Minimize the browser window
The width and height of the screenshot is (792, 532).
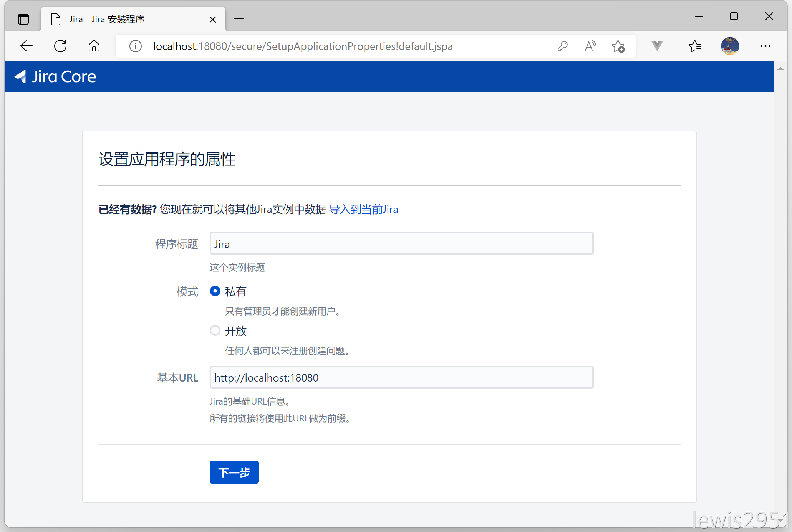pos(699,16)
